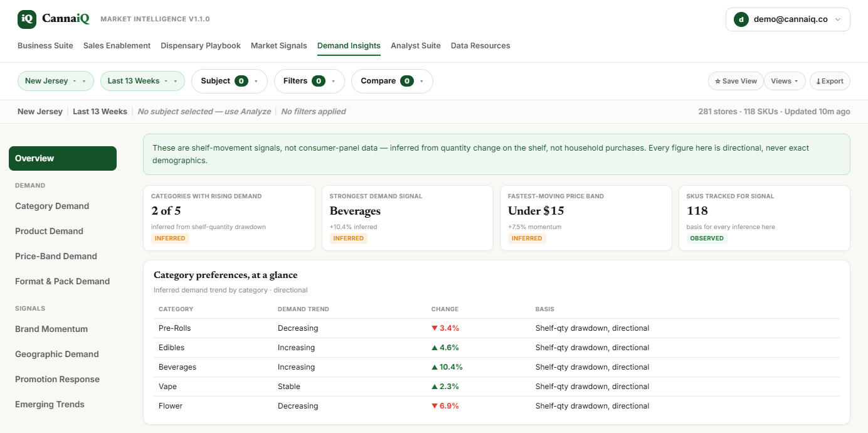Viewport: 868px width, 433px height.
Task: Click the Categories With Rising Demand card
Action: coord(229,218)
